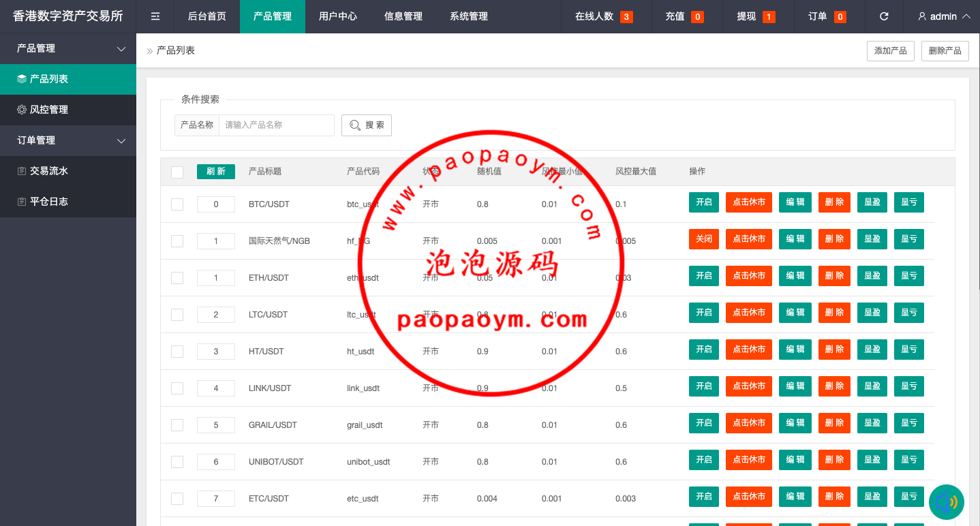Check the LINK/USDT row checkbox
This screenshot has width=980, height=526.
177,388
